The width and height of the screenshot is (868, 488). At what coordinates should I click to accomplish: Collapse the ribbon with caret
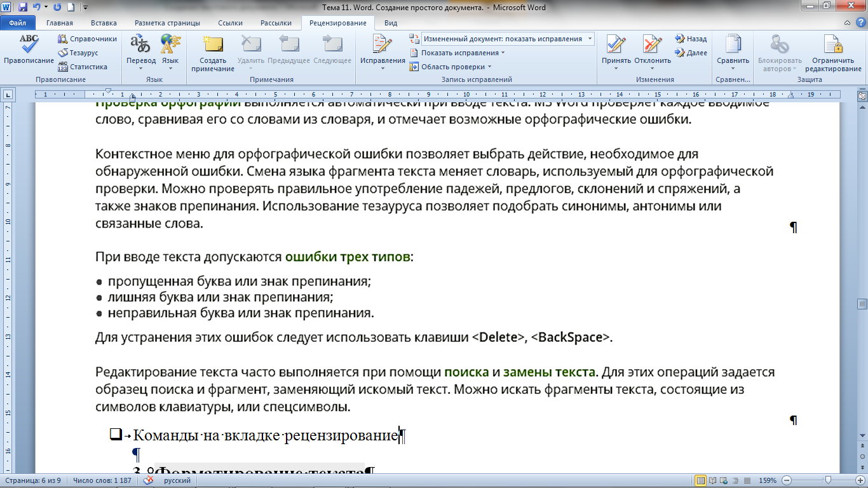[848, 23]
